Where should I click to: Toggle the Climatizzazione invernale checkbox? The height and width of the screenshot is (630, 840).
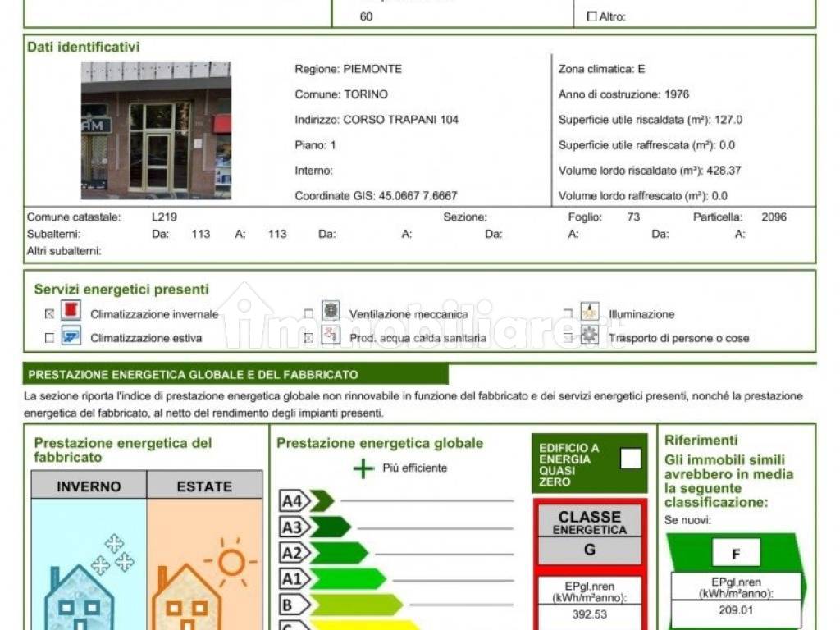tap(50, 314)
